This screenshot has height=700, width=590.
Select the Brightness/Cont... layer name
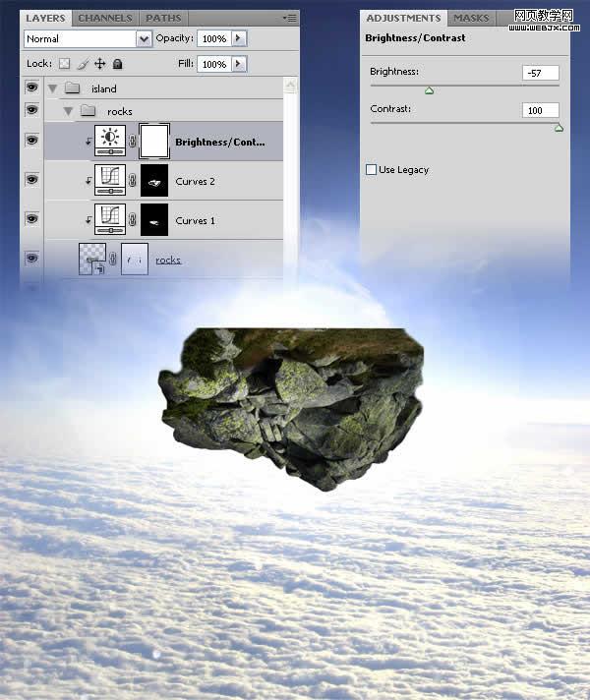[219, 142]
